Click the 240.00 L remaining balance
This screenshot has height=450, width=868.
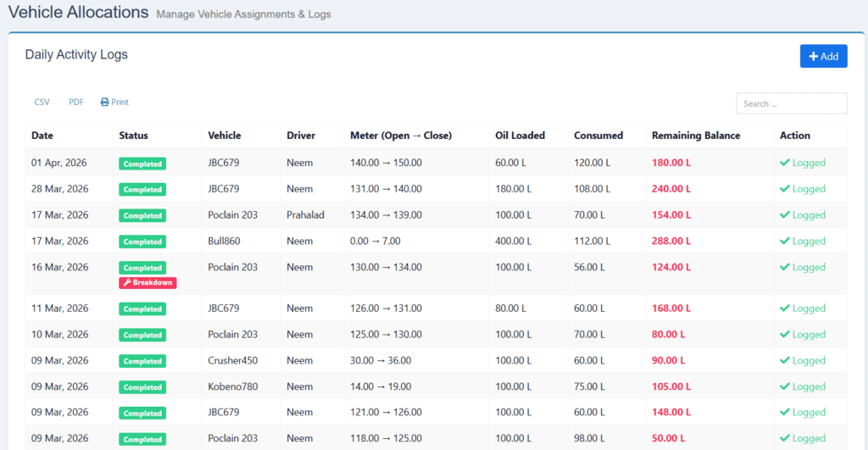671,189
